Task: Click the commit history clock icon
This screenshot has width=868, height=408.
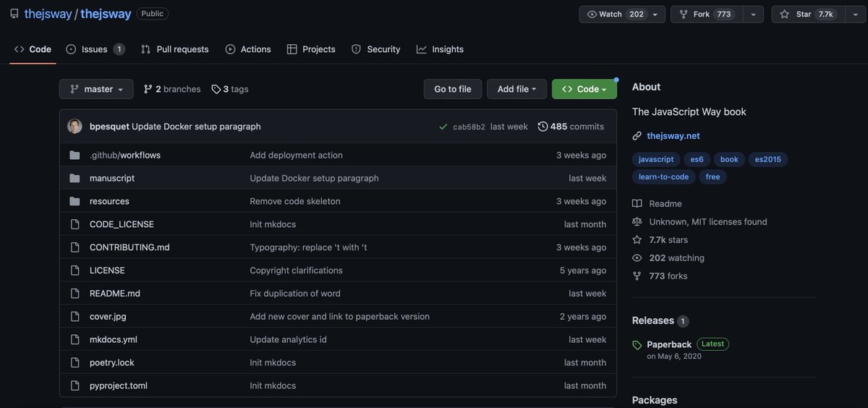Action: click(x=542, y=127)
